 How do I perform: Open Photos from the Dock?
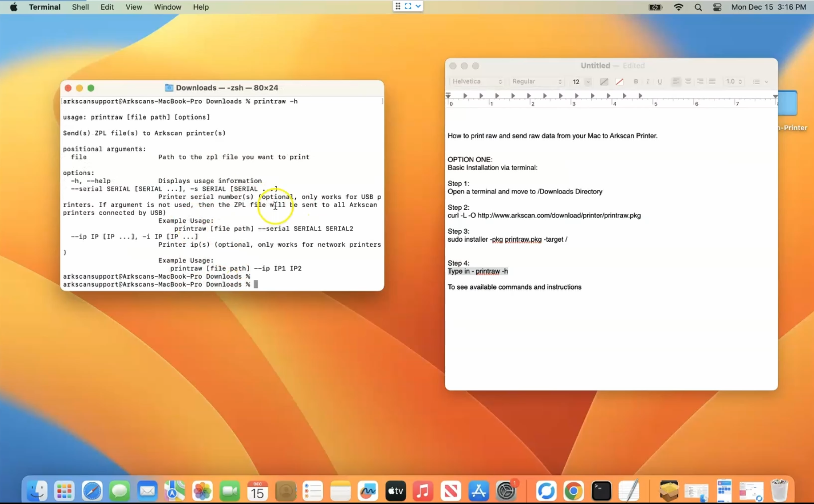pos(203,490)
